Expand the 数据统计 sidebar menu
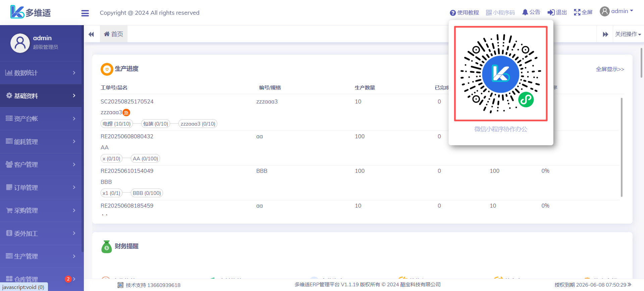The image size is (644, 291). [41, 73]
